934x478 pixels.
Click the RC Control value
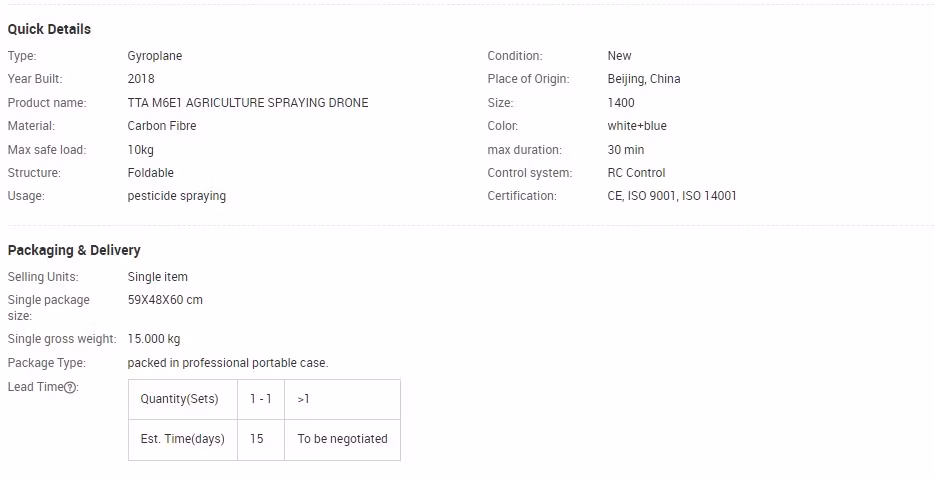(x=636, y=173)
